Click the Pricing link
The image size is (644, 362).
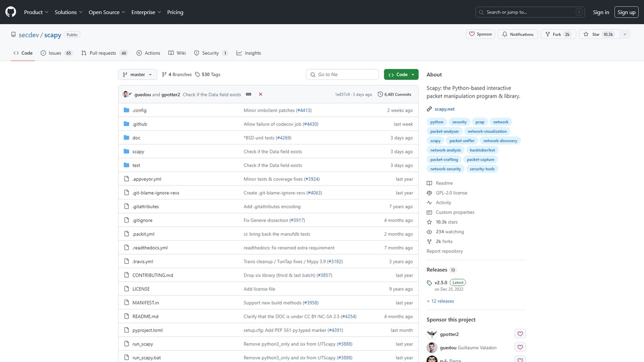pos(175,12)
